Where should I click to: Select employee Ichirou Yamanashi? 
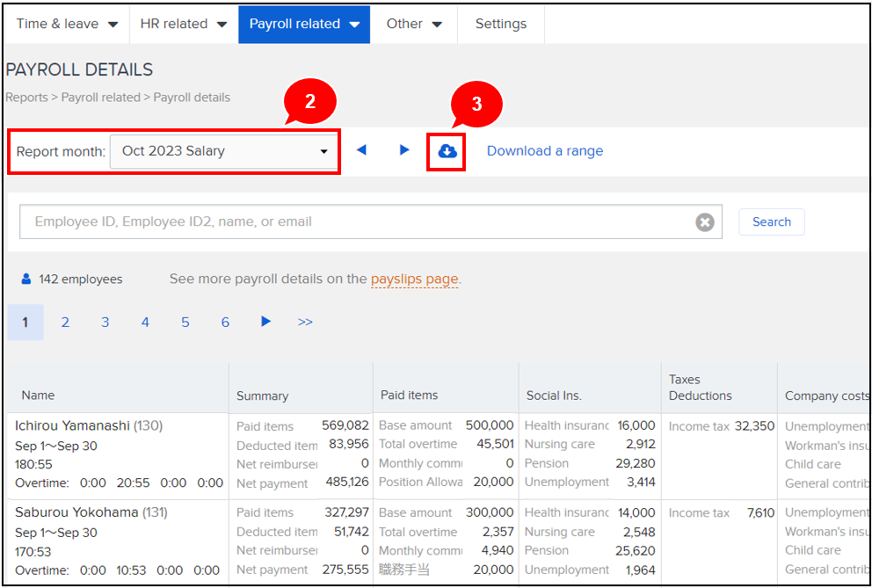click(75, 426)
